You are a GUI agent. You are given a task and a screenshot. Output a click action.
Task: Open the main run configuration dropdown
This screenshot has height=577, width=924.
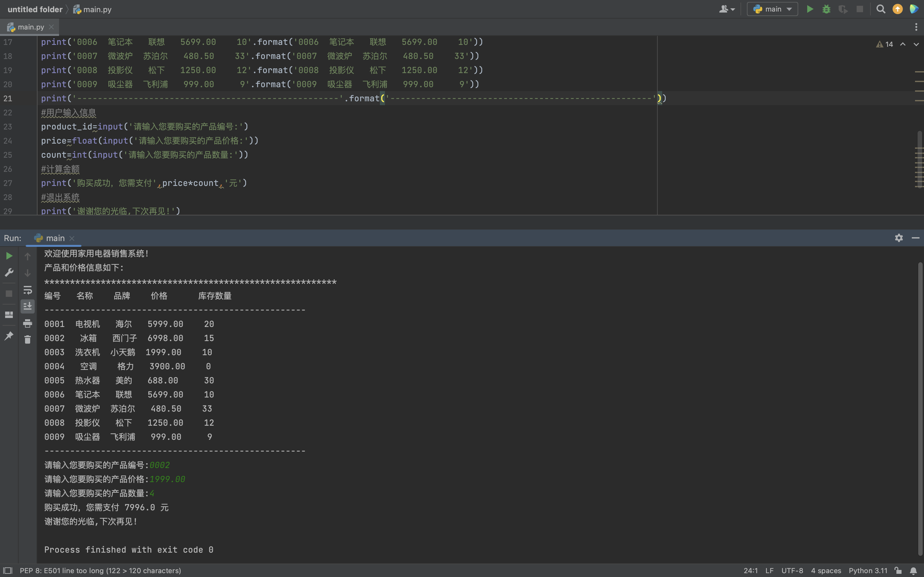tap(773, 9)
